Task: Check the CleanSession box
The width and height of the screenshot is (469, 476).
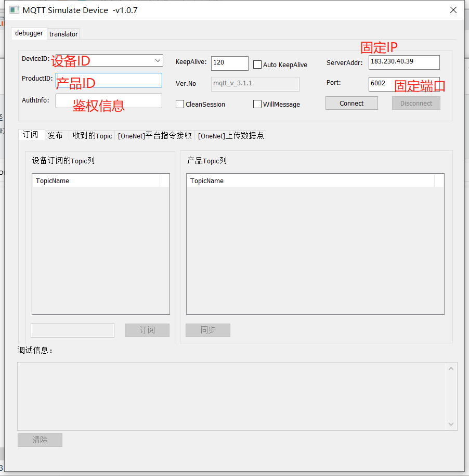Action: (x=179, y=104)
